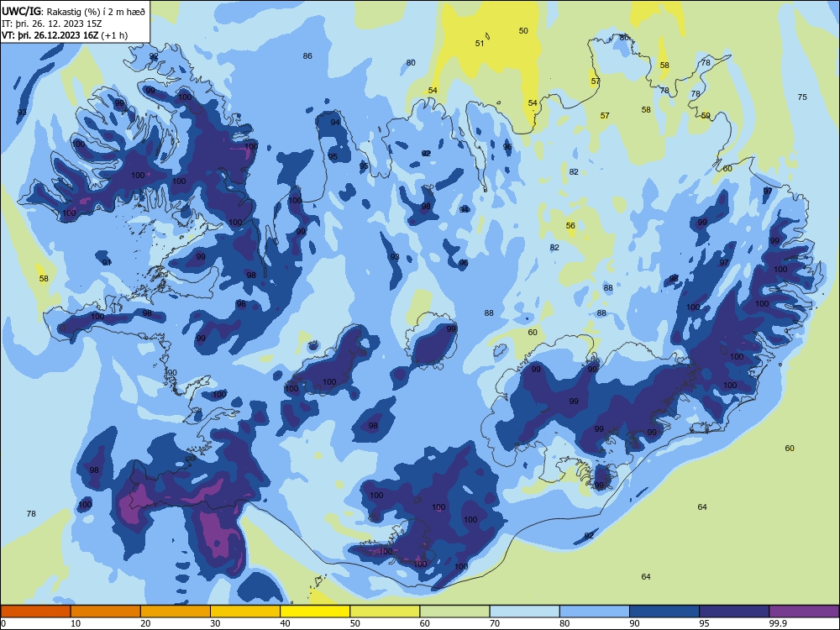This screenshot has height=630, width=840.
Task: Select the orange 10–20 legend color block
Action: click(x=106, y=612)
